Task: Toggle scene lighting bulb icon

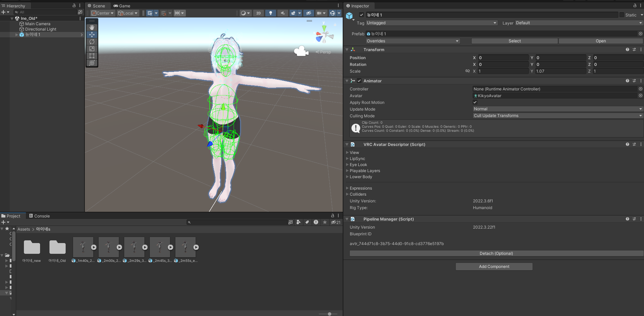Action: pyautogui.click(x=270, y=13)
